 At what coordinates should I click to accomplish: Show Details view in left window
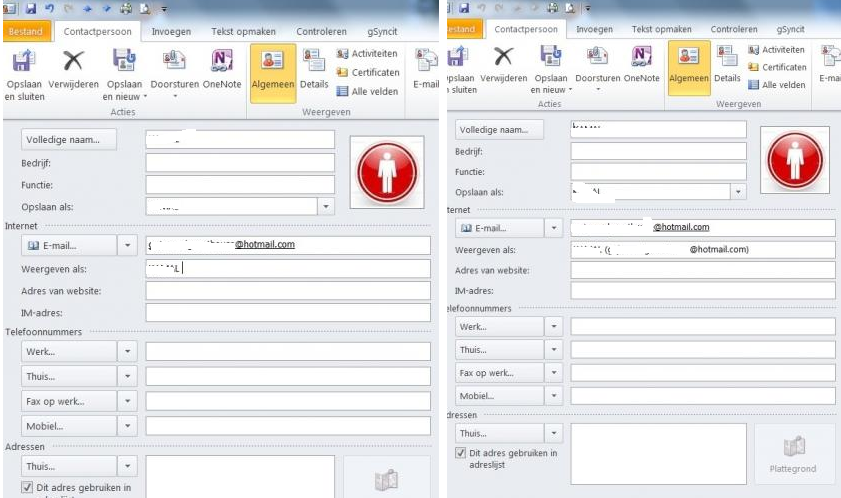tap(314, 70)
